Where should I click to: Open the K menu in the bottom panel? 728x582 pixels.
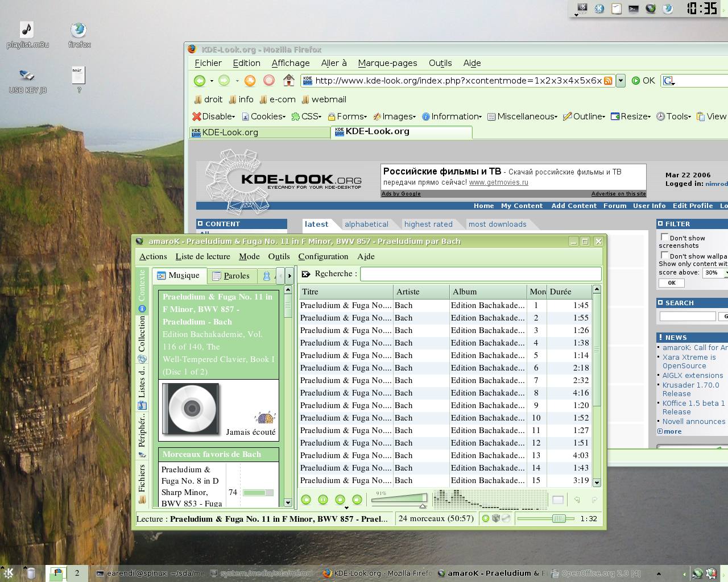pos(8,572)
